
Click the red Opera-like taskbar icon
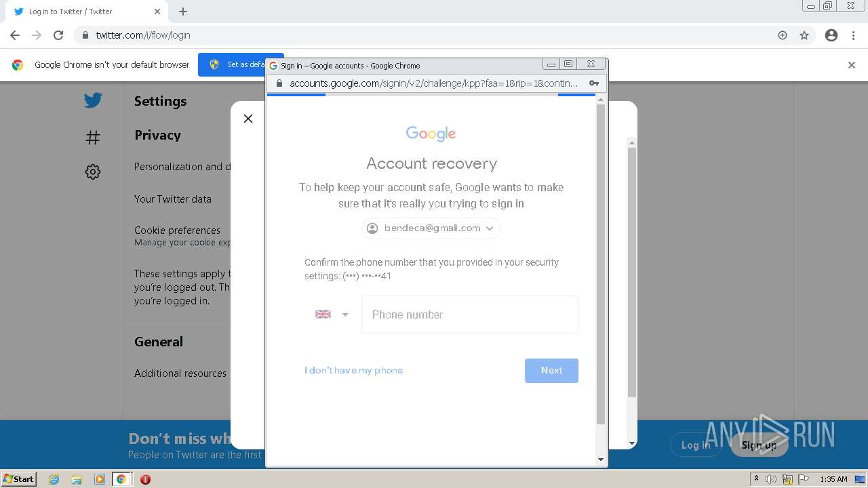(145, 479)
